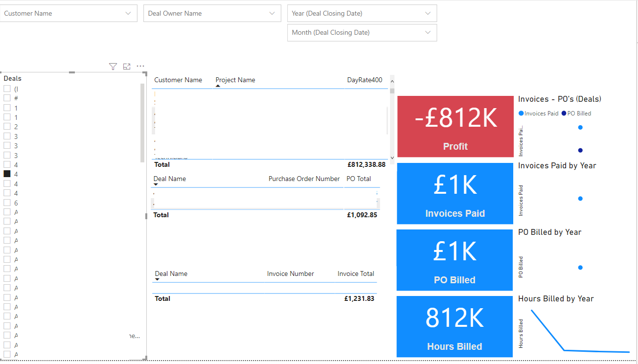Sort by the Invoice Number column header

(291, 273)
